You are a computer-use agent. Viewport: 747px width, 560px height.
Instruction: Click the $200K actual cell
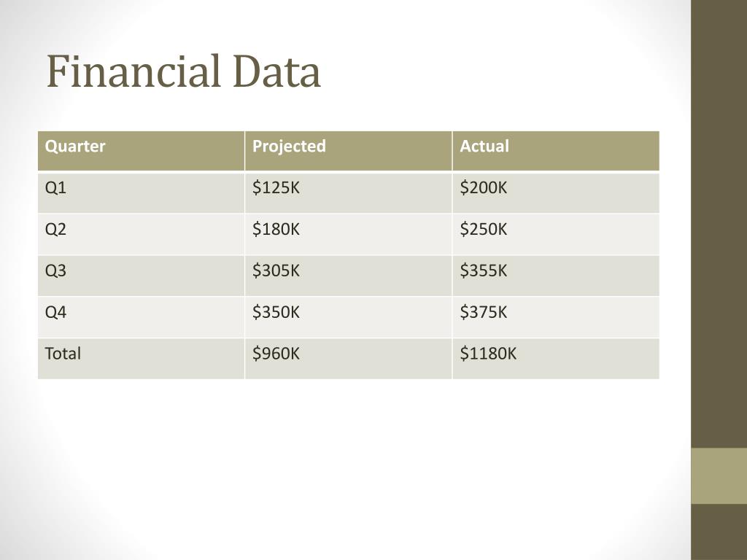pyautogui.click(x=556, y=192)
